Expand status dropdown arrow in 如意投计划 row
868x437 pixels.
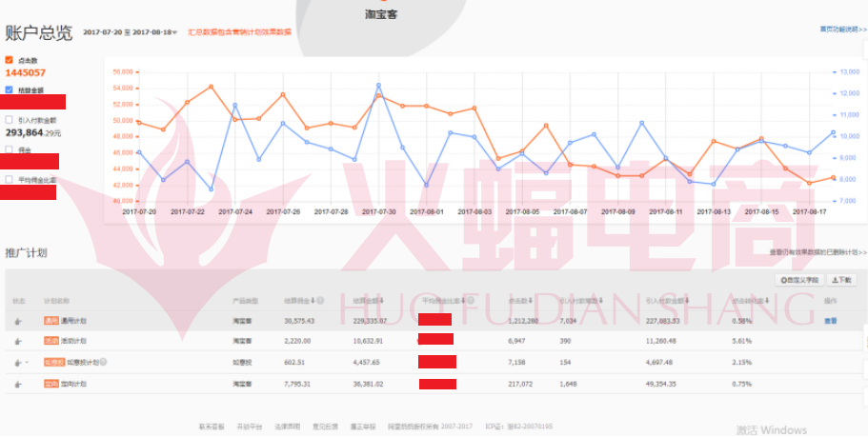coord(27,364)
